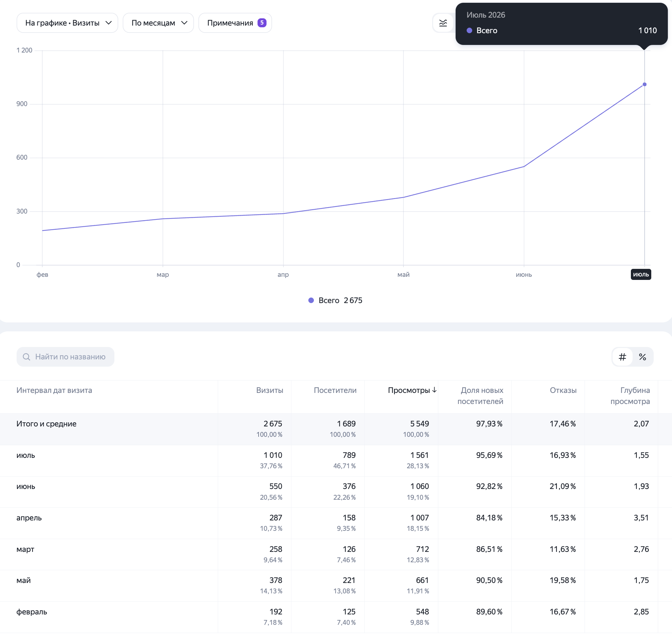Sort by Отказы column header

click(x=563, y=390)
